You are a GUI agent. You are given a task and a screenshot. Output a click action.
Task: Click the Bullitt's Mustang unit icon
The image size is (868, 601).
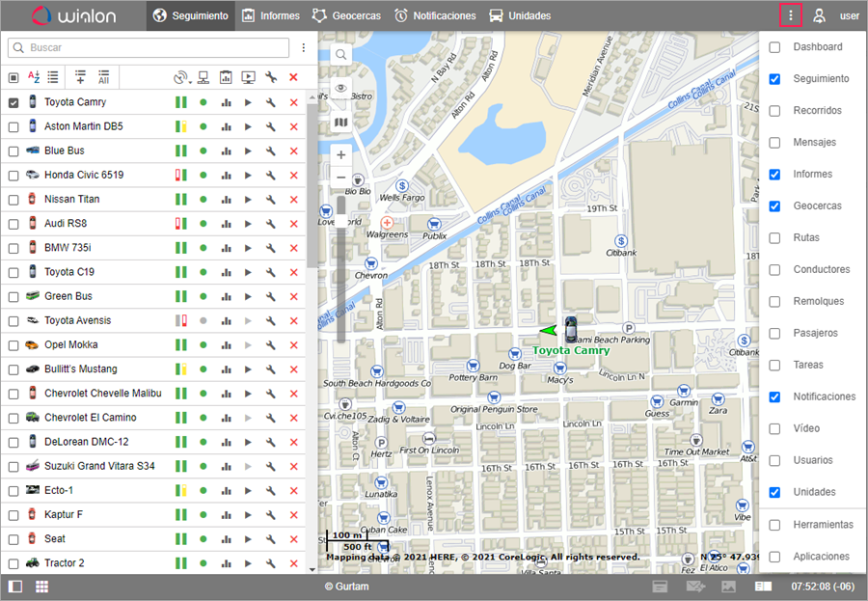tap(33, 369)
